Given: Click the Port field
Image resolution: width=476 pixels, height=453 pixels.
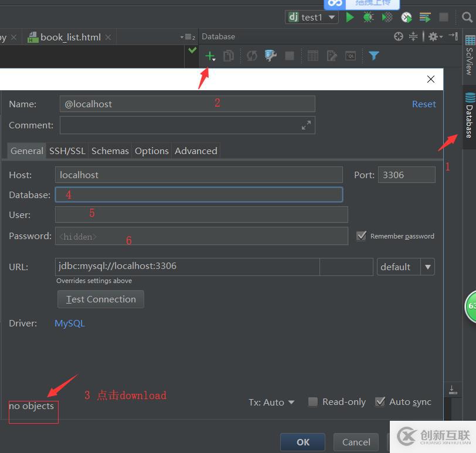Looking at the screenshot, I should pyautogui.click(x=406, y=175).
